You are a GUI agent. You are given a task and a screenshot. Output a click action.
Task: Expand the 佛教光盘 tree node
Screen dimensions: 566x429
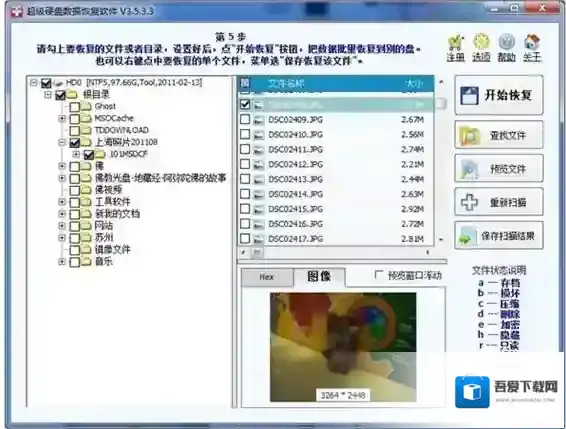(62, 178)
